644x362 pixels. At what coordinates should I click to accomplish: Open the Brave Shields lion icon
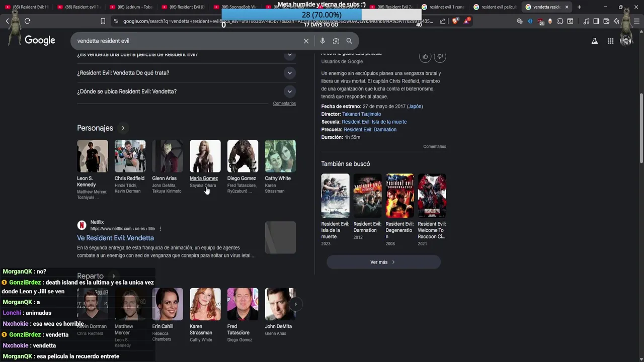[455, 21]
